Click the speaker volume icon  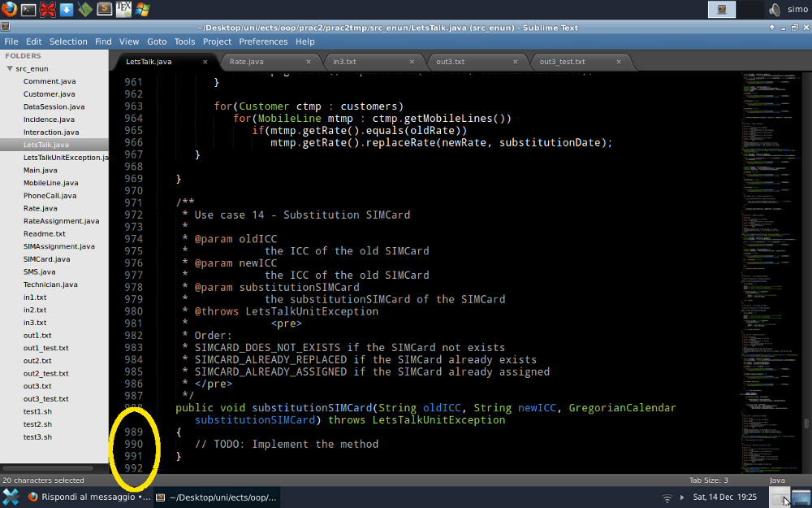click(774, 10)
